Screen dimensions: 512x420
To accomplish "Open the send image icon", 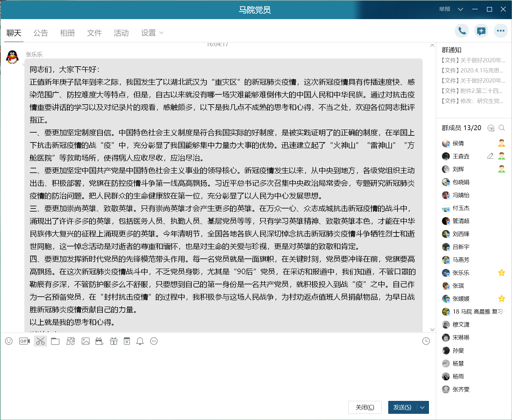I will click(x=85, y=341).
